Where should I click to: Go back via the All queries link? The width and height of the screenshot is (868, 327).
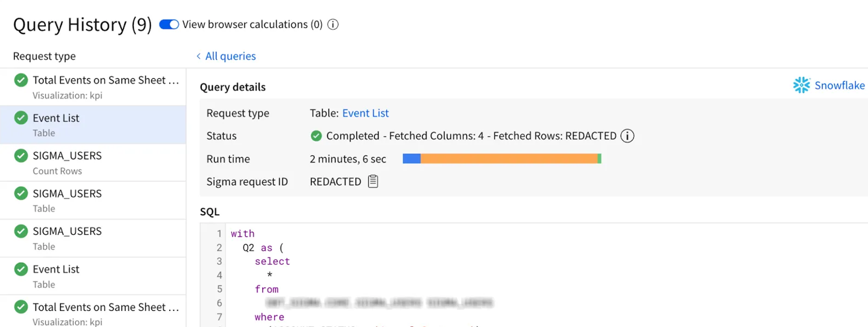tap(231, 56)
